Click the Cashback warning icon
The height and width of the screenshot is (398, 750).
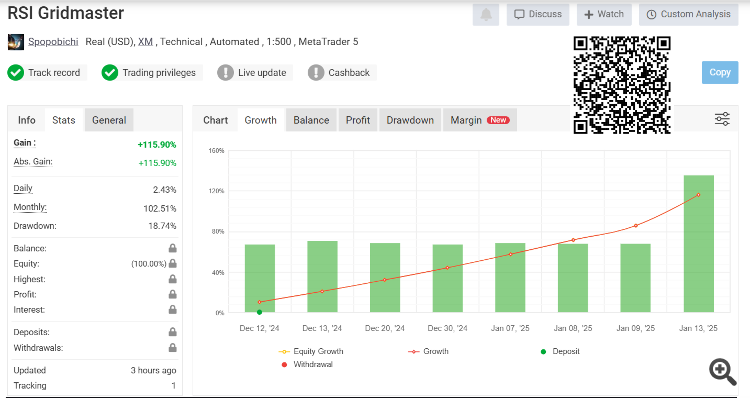point(316,73)
